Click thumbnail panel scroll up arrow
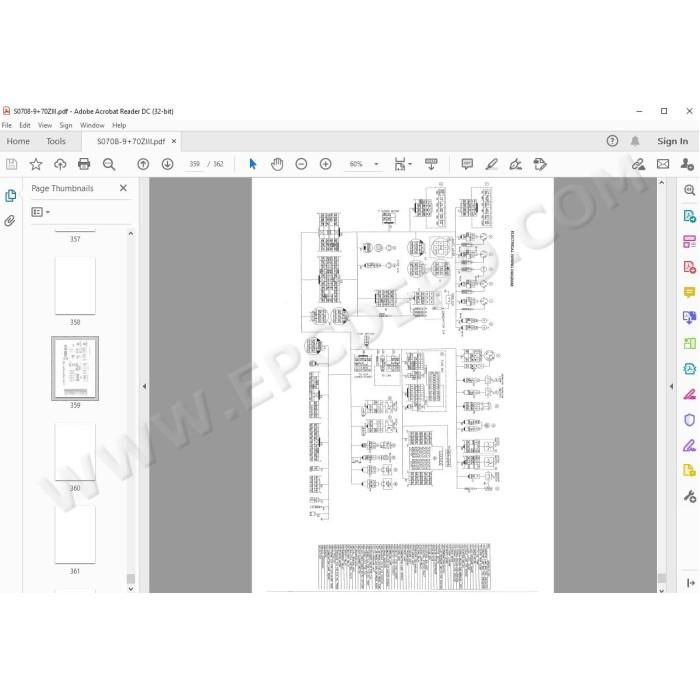This screenshot has height=700, width=700. pyautogui.click(x=131, y=233)
